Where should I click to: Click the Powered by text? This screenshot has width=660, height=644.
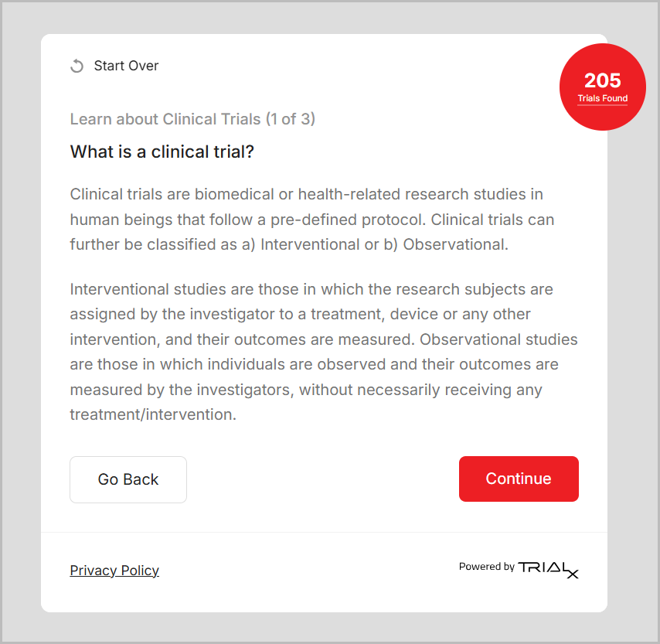[486, 567]
